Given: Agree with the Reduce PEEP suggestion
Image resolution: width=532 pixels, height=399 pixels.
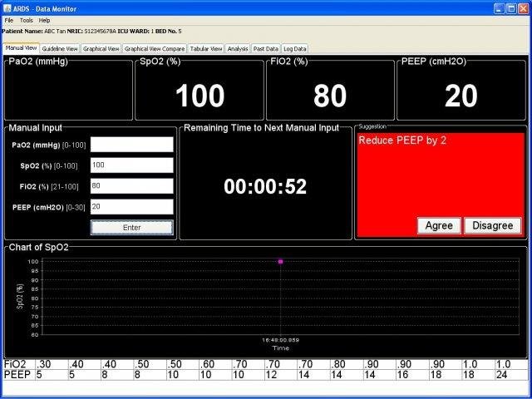Looking at the screenshot, I should 439,225.
